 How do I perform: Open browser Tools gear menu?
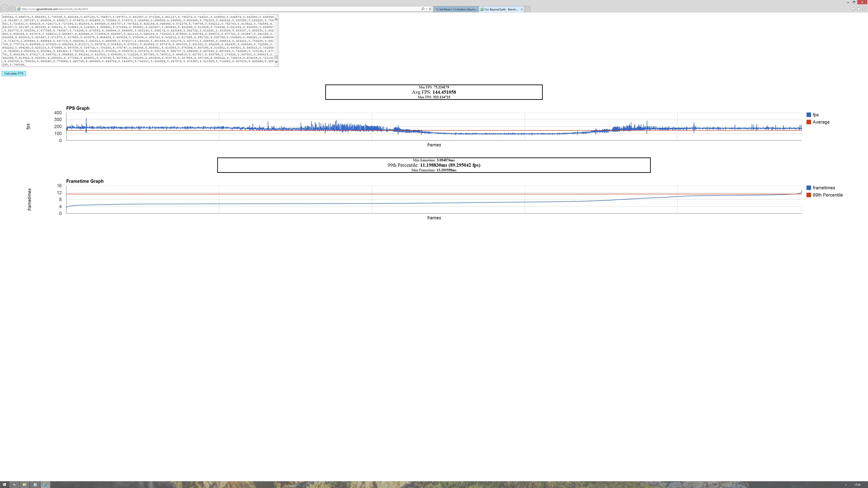(864, 9)
